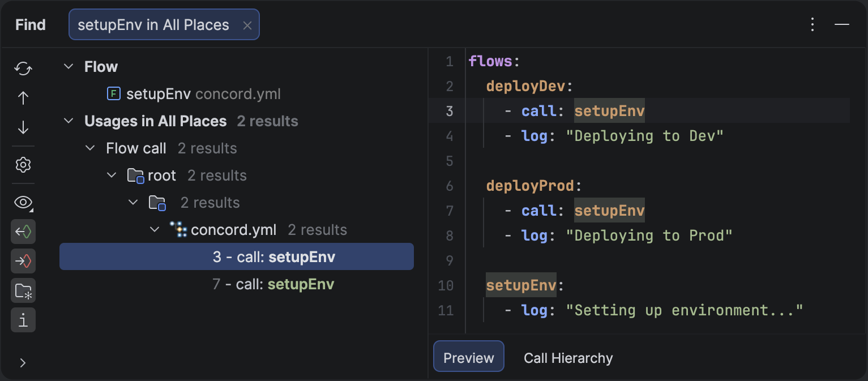Toggle group by directory folder icon
This screenshot has height=381, width=868.
(x=23, y=291)
